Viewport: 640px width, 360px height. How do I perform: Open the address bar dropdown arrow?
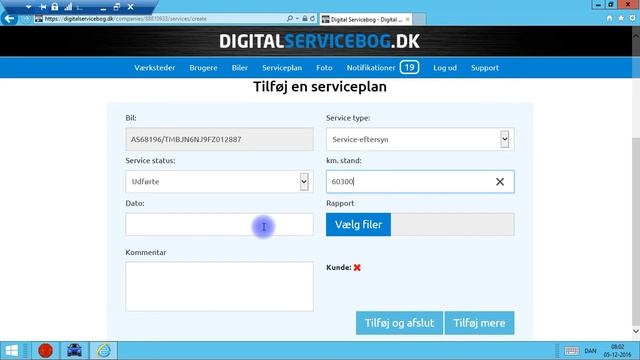[x=297, y=19]
